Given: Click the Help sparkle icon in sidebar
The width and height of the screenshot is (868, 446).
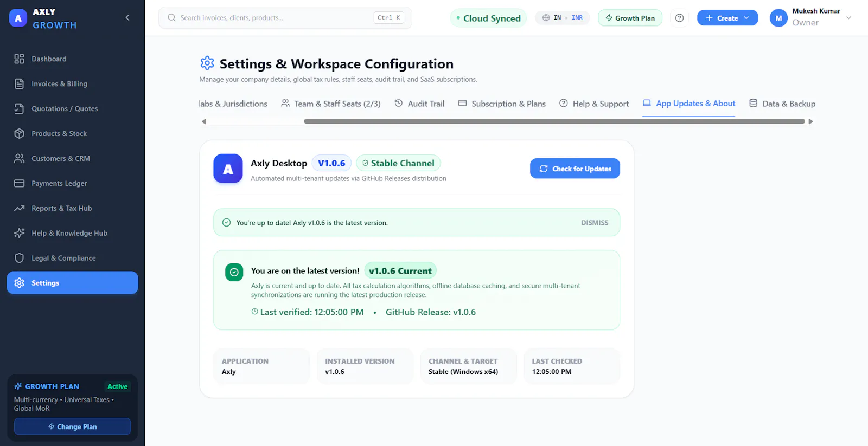Looking at the screenshot, I should [x=20, y=234].
